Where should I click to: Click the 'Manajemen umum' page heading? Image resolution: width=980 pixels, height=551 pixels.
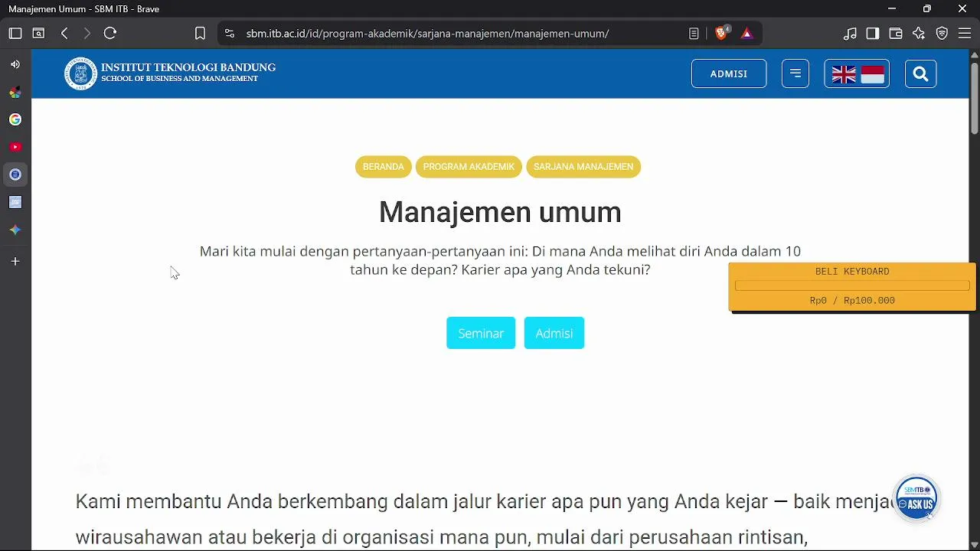(x=500, y=212)
